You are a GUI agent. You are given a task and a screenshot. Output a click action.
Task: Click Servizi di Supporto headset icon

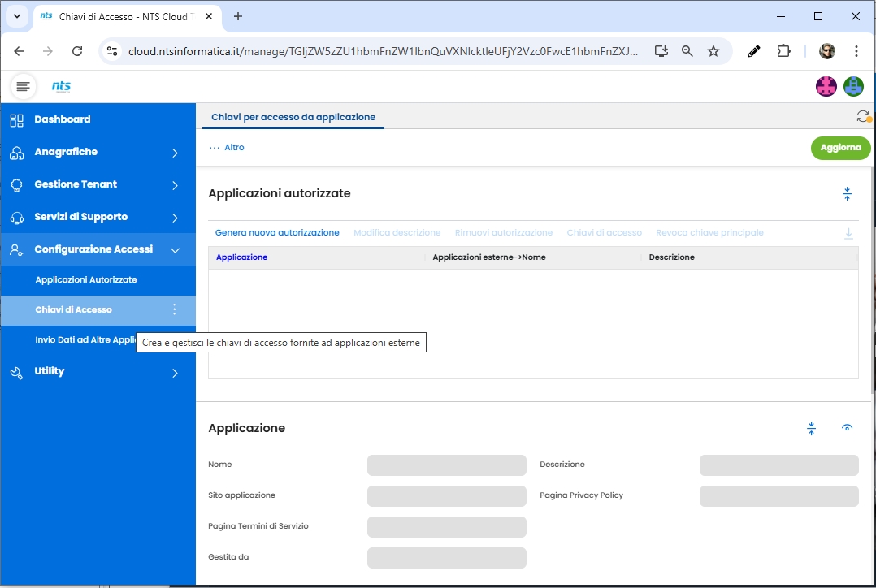pyautogui.click(x=17, y=217)
